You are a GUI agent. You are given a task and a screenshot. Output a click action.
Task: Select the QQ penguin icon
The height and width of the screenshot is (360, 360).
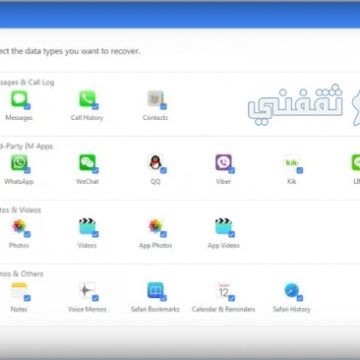155,163
